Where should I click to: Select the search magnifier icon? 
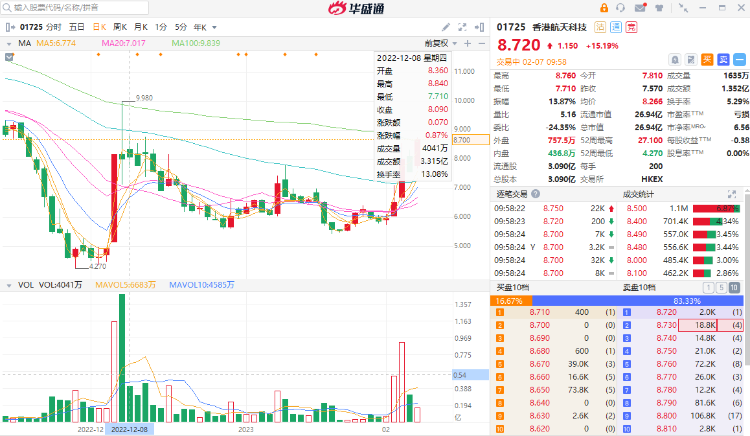pos(7,8)
